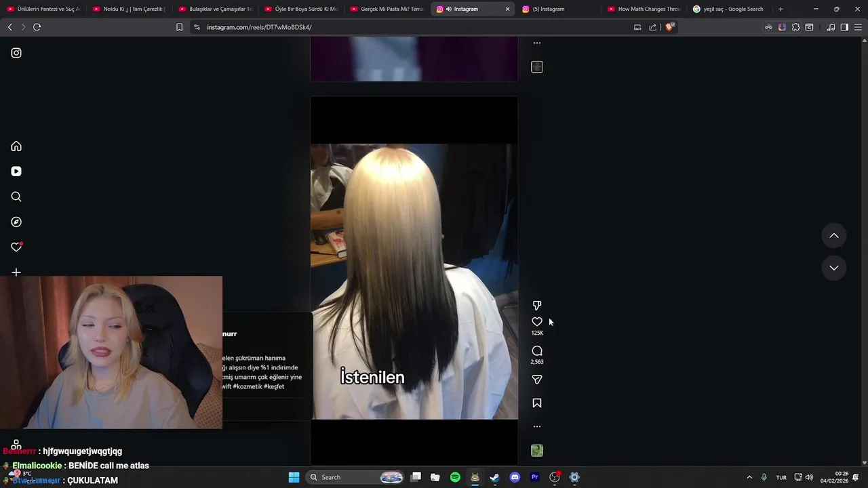This screenshot has width=868, height=488.
Task: Click the microphone tray icon
Action: coord(764,477)
